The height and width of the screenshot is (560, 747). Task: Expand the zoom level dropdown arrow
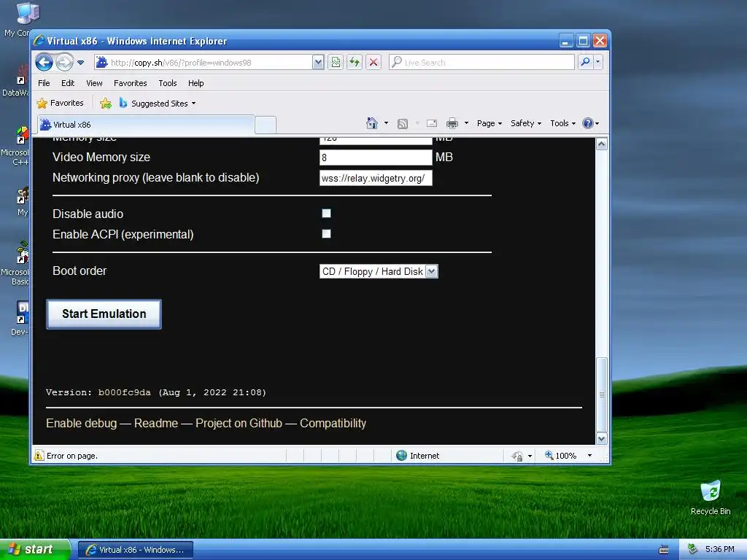pos(589,456)
